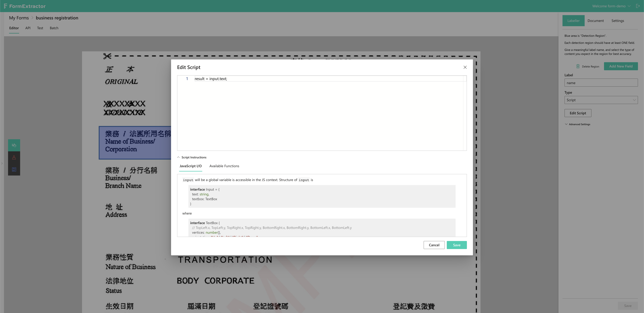Switch to the Document tab
The image size is (644, 313).
[x=595, y=21]
